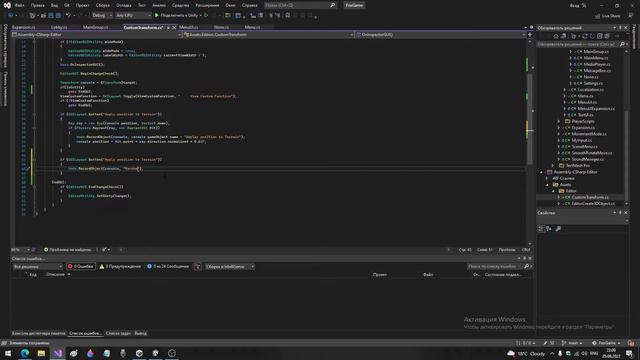Click the Visual Studio taskbar icon
640x360 pixels.
pos(58,353)
